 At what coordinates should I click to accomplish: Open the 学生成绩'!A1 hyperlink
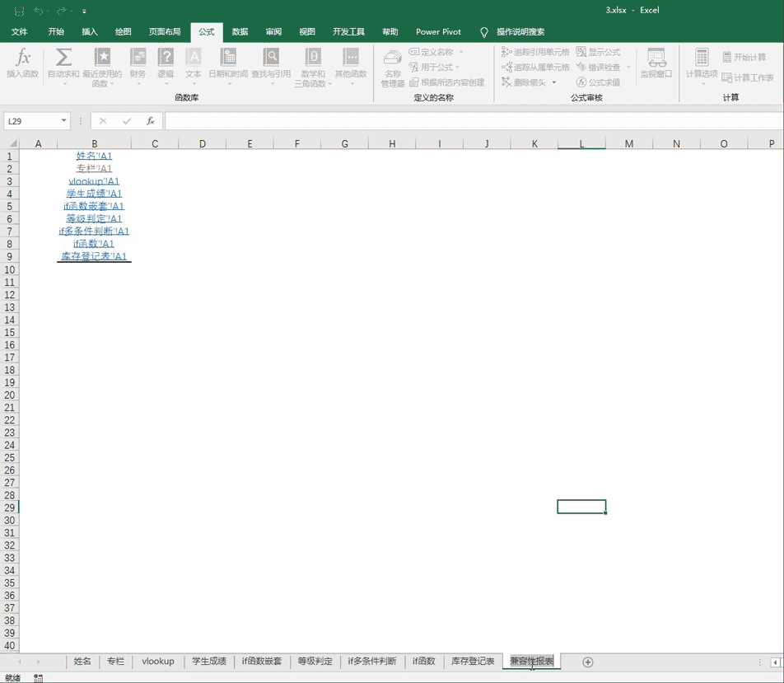pos(94,193)
